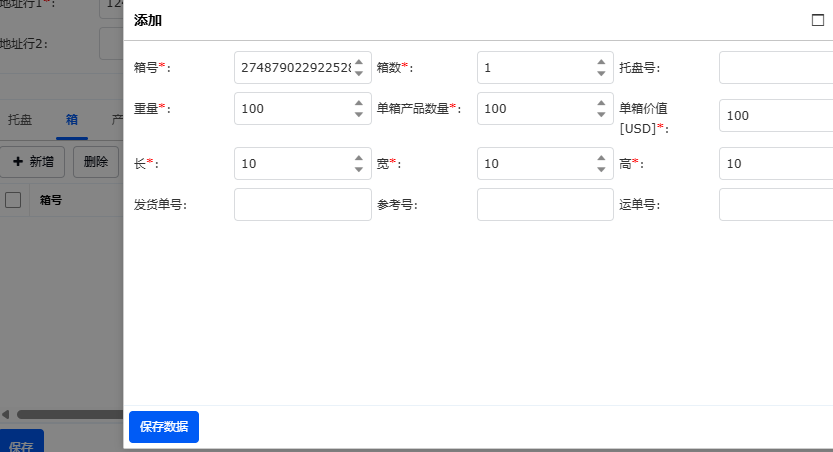Screen dimensions: 833x452
Task: Step up the 箱号 number
Action: coord(359,62)
